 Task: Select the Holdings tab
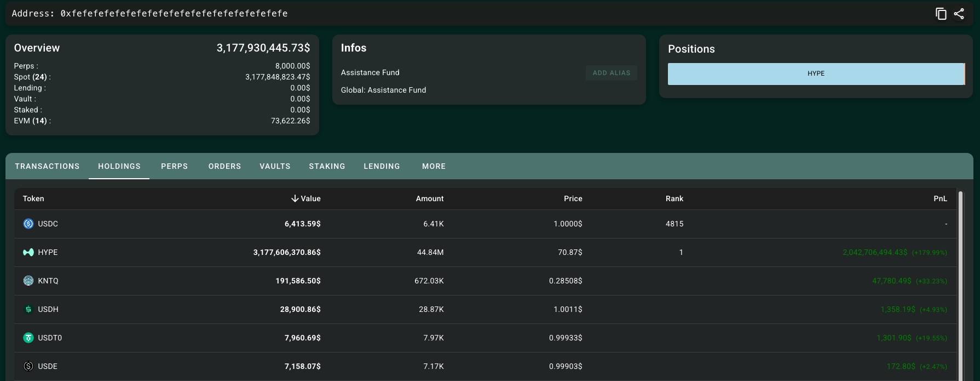(119, 166)
